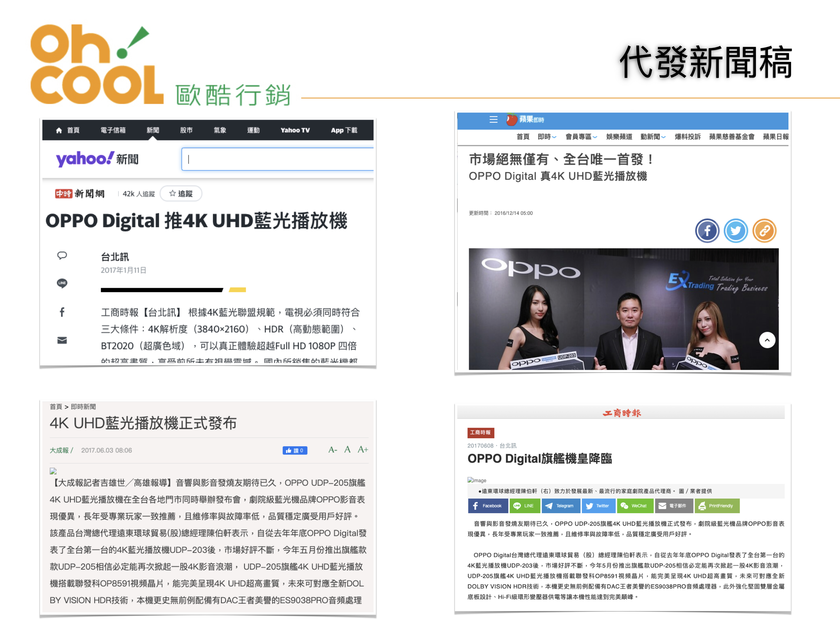
Task: Expand the 即時 dropdown in Apple nav
Action: (x=547, y=137)
